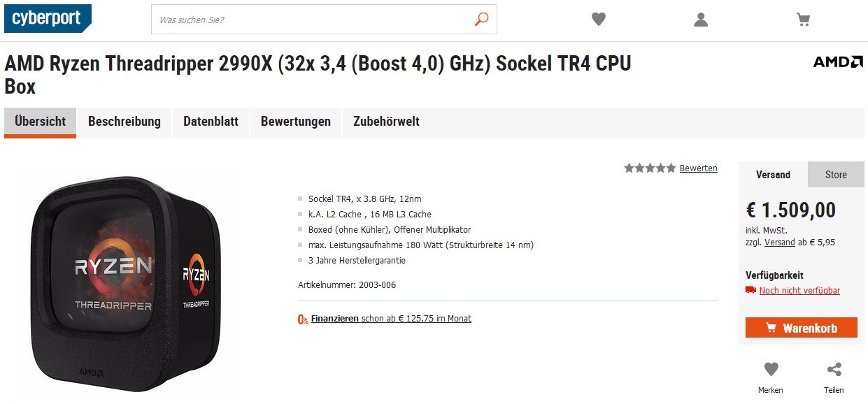868x404 pixels.
Task: Open the shopping cart icon in header
Action: click(x=804, y=20)
